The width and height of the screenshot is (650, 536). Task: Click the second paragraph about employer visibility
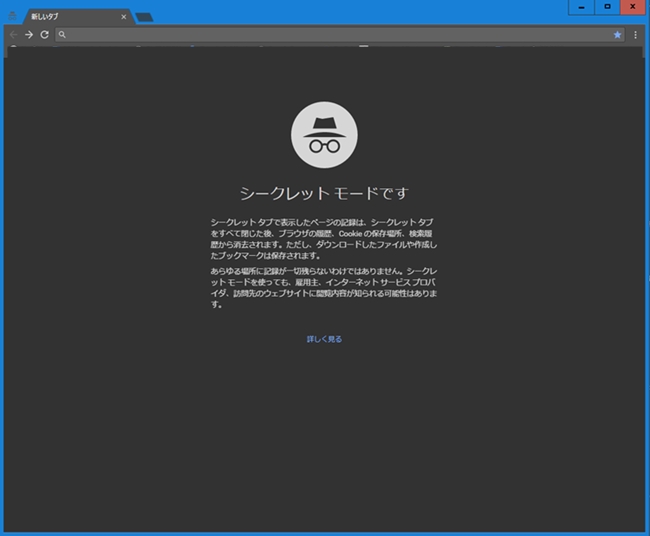[x=324, y=287]
